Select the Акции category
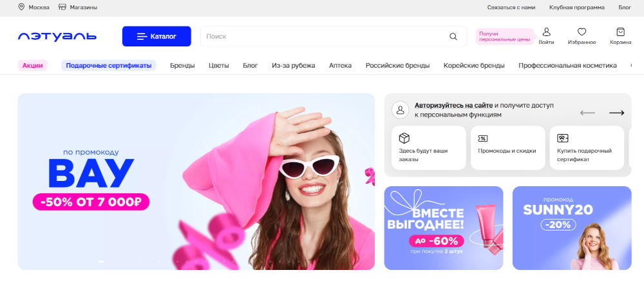This screenshot has height=286, width=644. coord(32,65)
